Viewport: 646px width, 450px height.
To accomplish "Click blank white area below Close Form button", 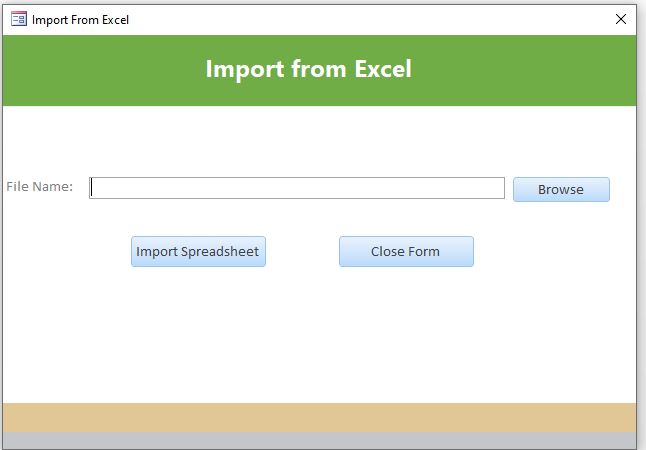I will tap(405, 330).
